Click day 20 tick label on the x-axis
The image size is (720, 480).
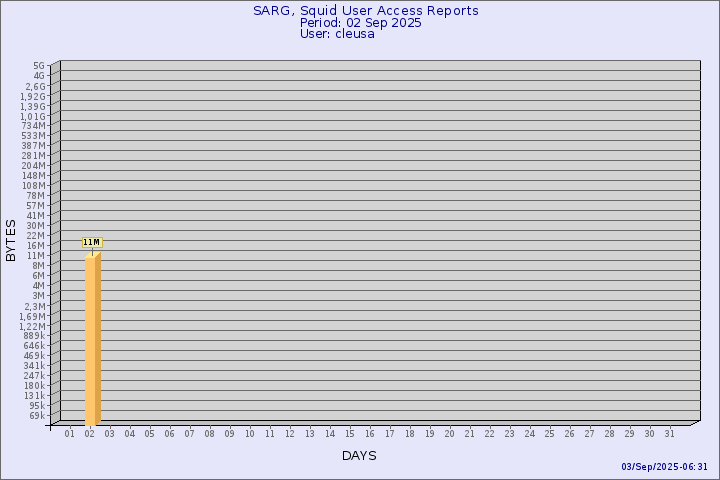(x=449, y=434)
